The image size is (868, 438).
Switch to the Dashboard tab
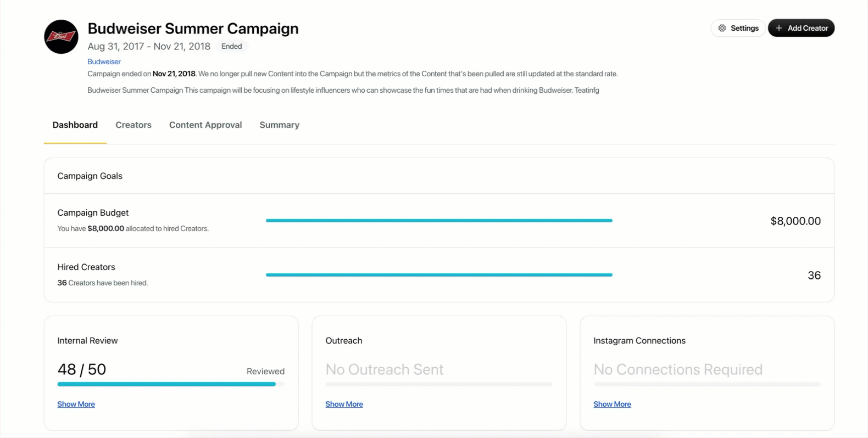75,125
